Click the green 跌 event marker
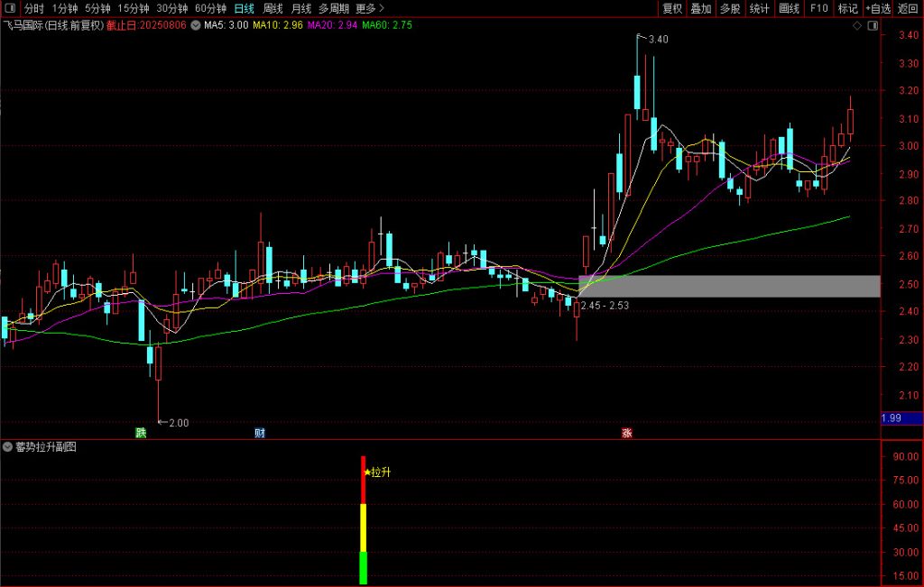The image size is (924, 587). [x=141, y=433]
